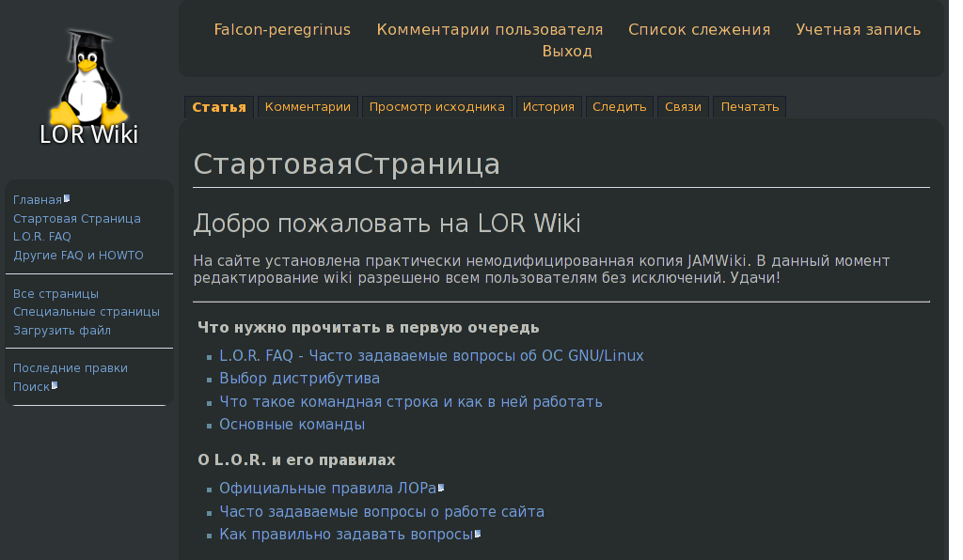Open the Связи tab

tap(683, 106)
